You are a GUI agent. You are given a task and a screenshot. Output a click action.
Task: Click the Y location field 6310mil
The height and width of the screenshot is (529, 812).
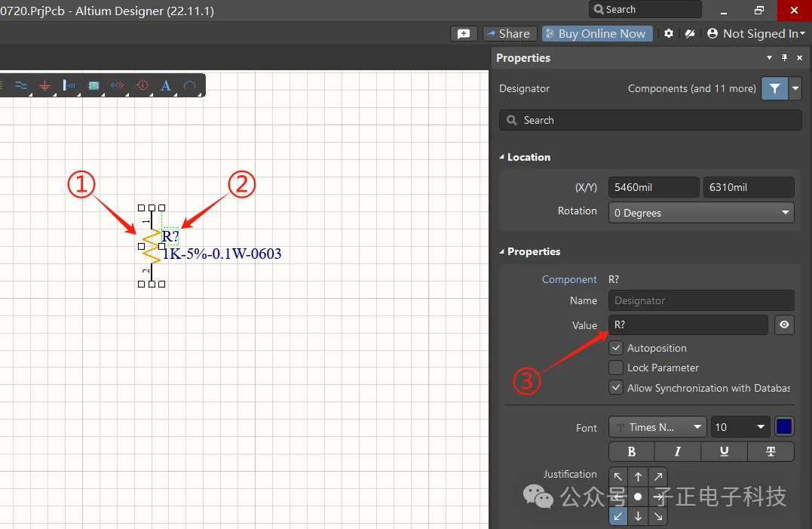tap(749, 187)
